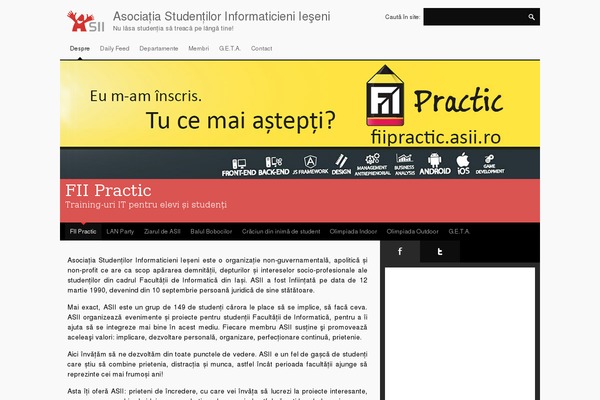
Task: Click the FII Practic pencil logo
Action: (385, 96)
